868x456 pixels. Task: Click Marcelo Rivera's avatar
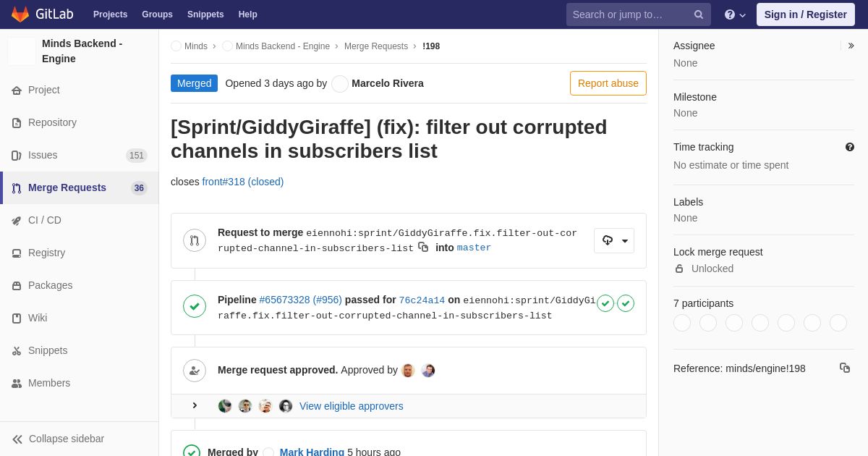(340, 84)
